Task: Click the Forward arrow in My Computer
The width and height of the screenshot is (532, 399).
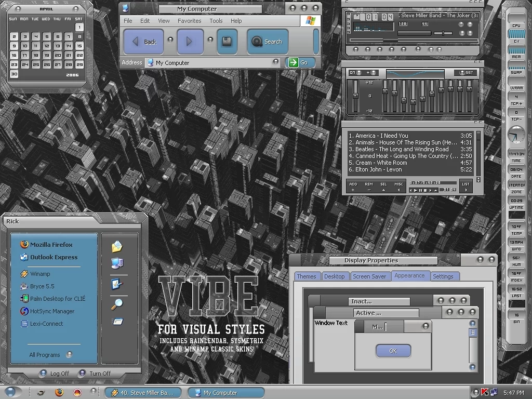Action: click(190, 42)
